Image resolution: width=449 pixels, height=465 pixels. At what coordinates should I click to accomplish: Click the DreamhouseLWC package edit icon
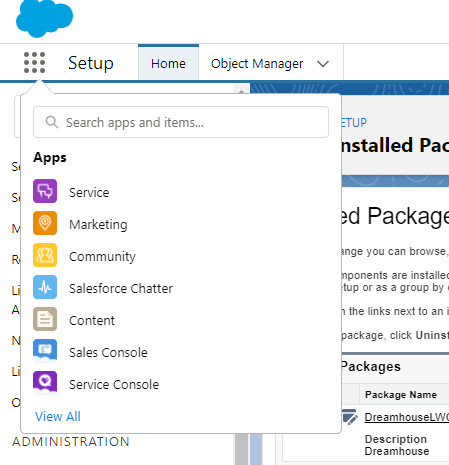pos(350,417)
